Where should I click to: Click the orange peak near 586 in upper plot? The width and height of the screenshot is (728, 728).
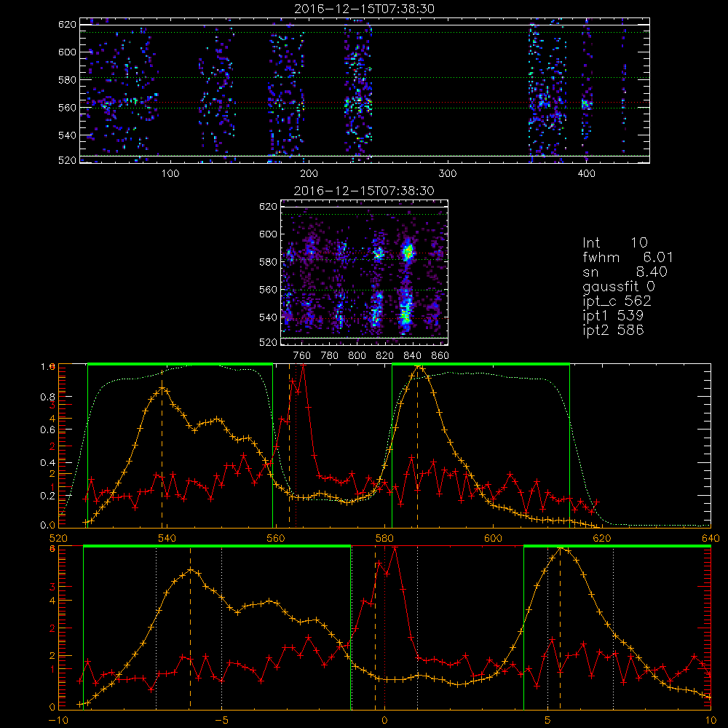[419, 367]
